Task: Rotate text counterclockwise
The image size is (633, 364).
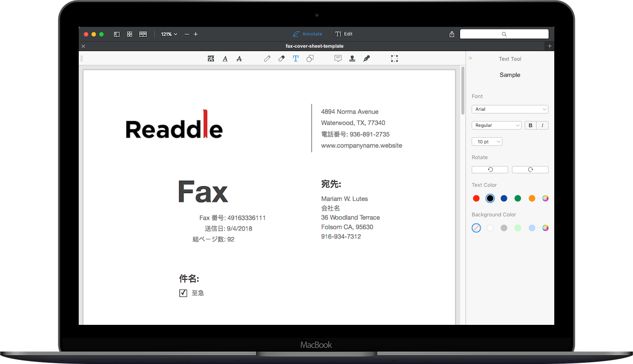Action: pyautogui.click(x=490, y=170)
